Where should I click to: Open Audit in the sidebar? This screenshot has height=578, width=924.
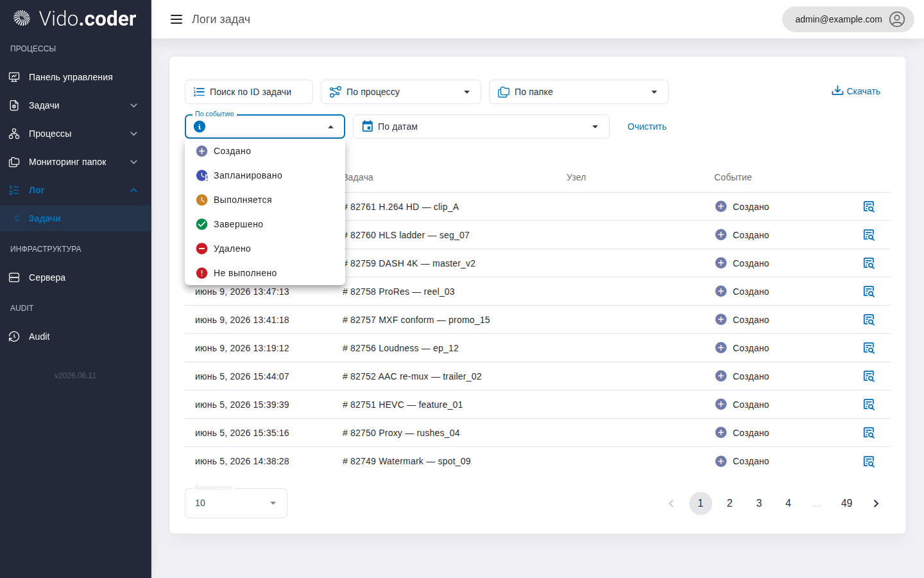click(76, 337)
